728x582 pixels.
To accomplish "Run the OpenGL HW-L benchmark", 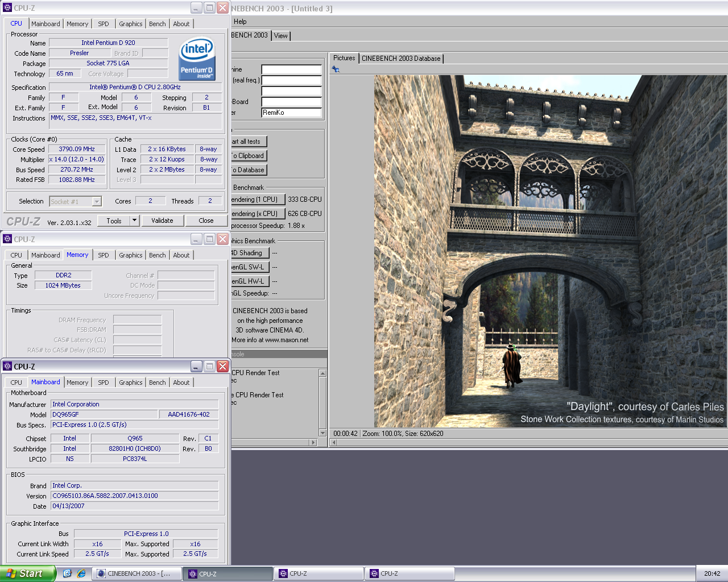I will pyautogui.click(x=249, y=281).
